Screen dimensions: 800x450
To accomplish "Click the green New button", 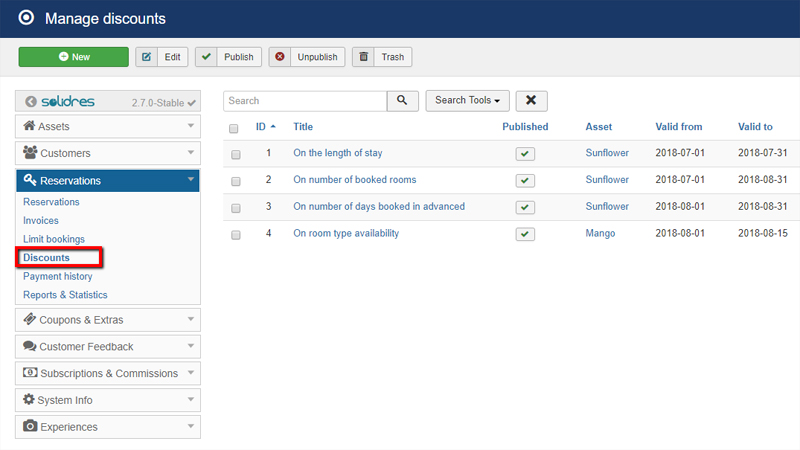I will click(x=73, y=57).
